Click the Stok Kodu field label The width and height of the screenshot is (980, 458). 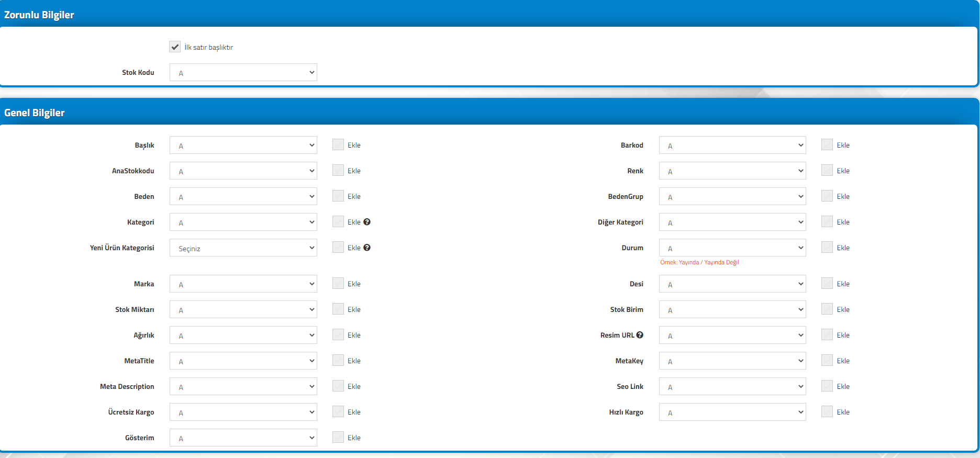[x=138, y=72]
